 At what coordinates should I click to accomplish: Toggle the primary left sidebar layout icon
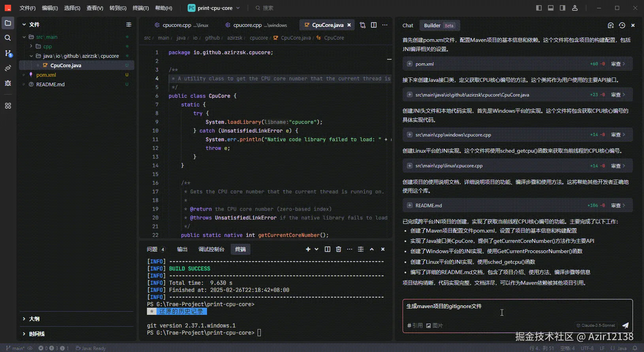coord(539,8)
